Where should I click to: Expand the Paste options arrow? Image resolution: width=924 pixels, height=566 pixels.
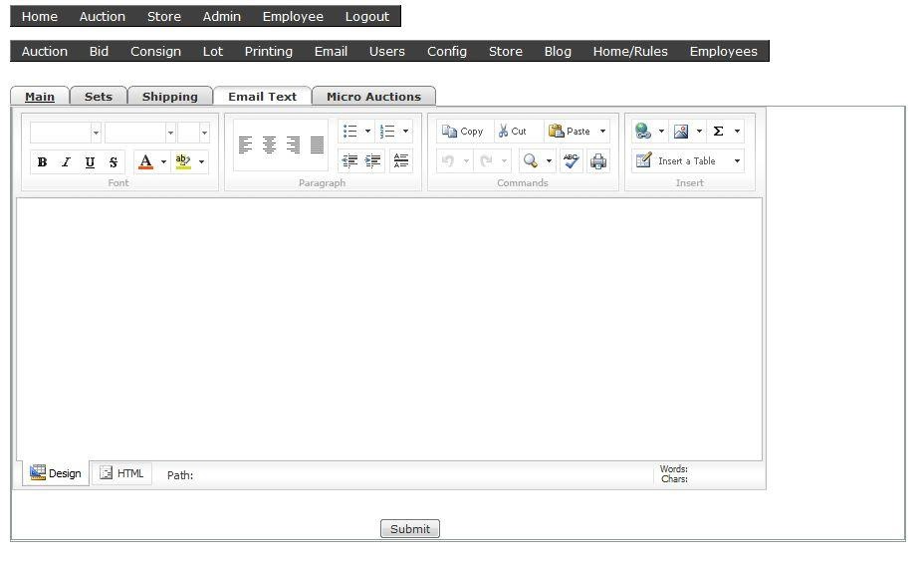click(602, 131)
